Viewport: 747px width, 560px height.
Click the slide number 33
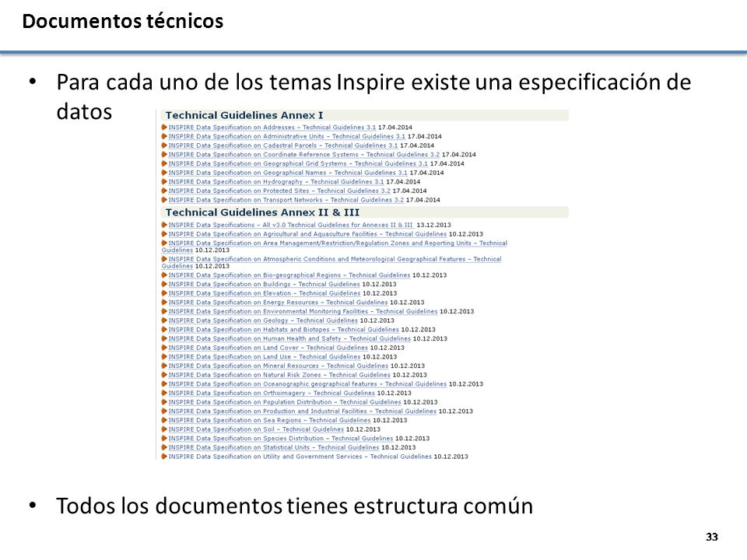coord(712,537)
